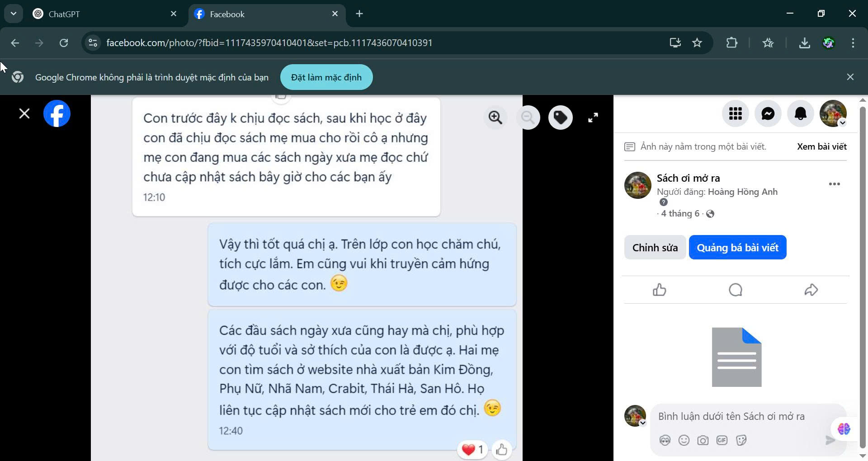This screenshot has width=868, height=461.
Task: Open Facebook notifications bell
Action: point(801,113)
